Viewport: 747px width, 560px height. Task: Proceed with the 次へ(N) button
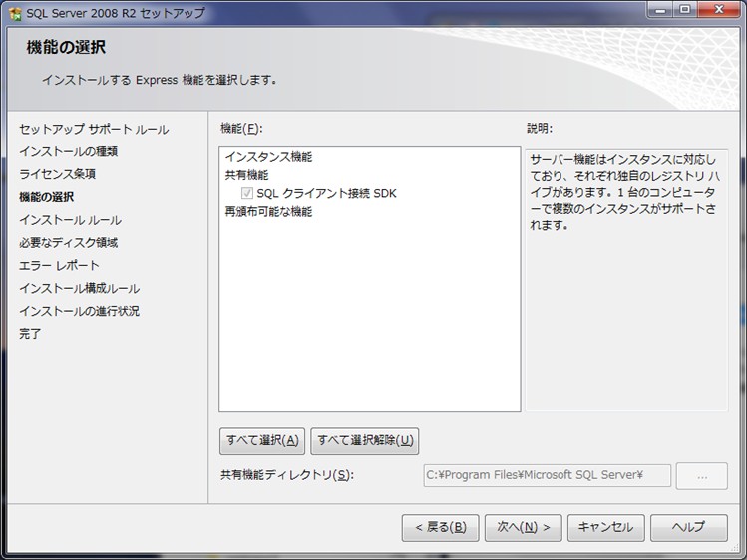(x=523, y=528)
